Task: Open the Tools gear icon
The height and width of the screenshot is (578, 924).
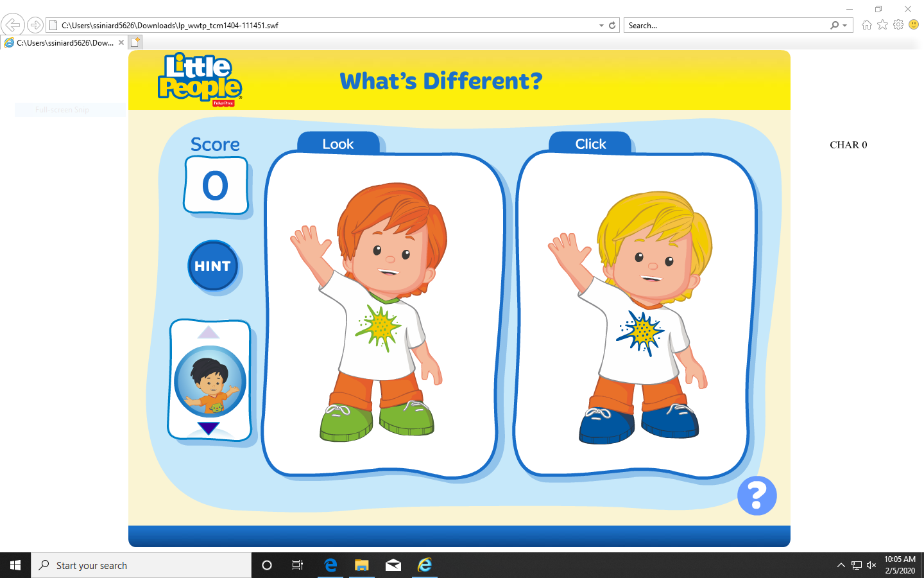Action: (x=898, y=25)
